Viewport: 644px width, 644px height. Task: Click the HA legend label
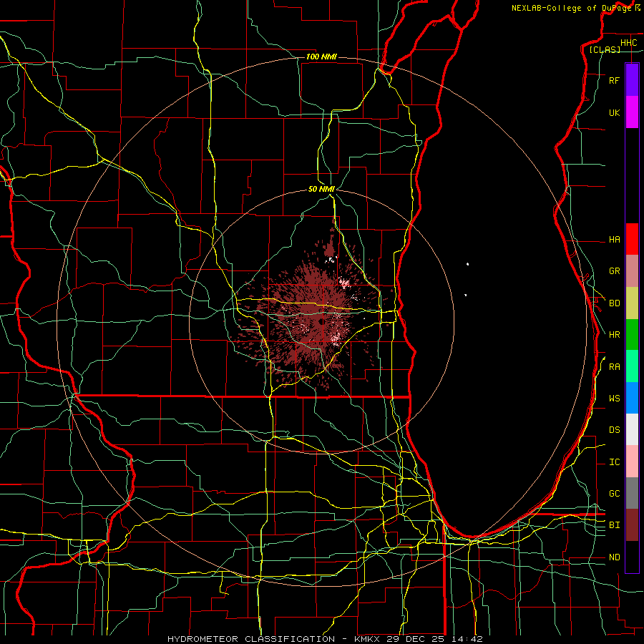[615, 240]
